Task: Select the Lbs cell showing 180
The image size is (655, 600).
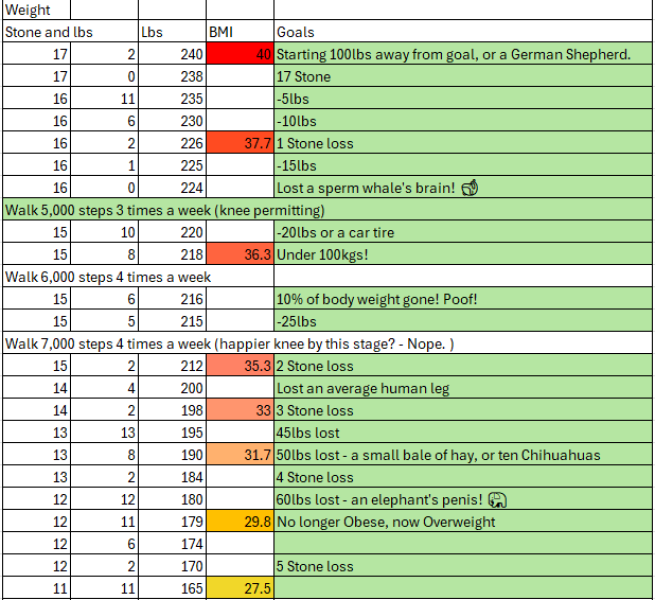Action: [x=172, y=499]
